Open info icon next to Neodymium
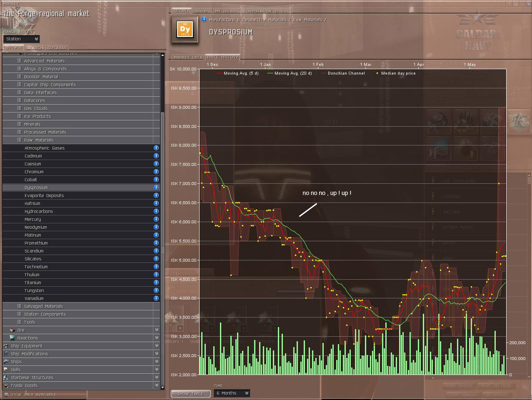The image size is (532, 400). (156, 227)
